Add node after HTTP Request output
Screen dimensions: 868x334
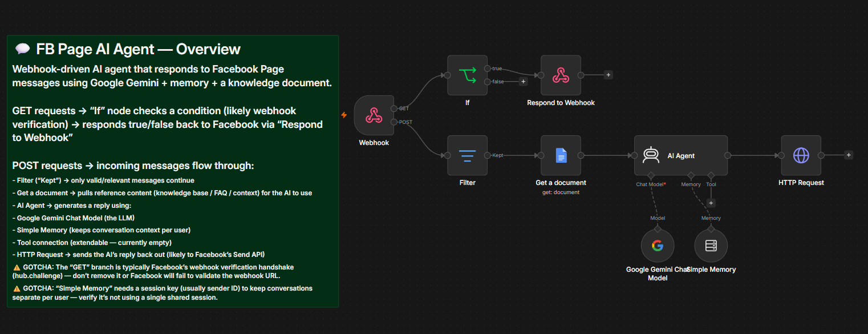click(849, 155)
